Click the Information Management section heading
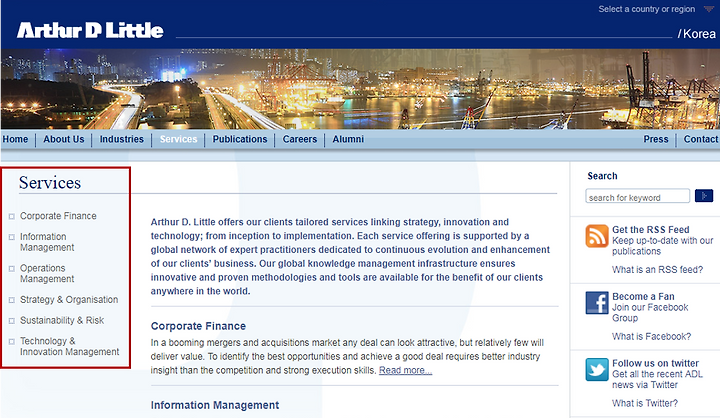The image size is (720, 418). (215, 405)
